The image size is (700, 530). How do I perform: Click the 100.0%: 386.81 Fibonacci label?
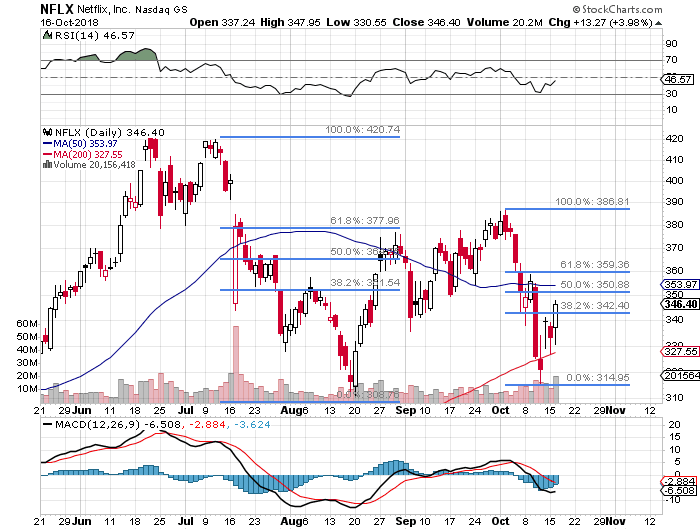tap(592, 202)
